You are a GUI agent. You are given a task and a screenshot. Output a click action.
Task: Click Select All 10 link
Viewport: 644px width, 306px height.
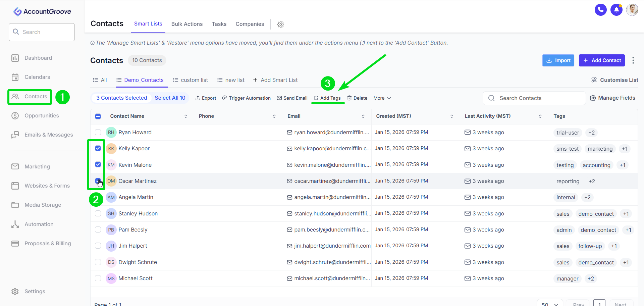click(x=170, y=98)
